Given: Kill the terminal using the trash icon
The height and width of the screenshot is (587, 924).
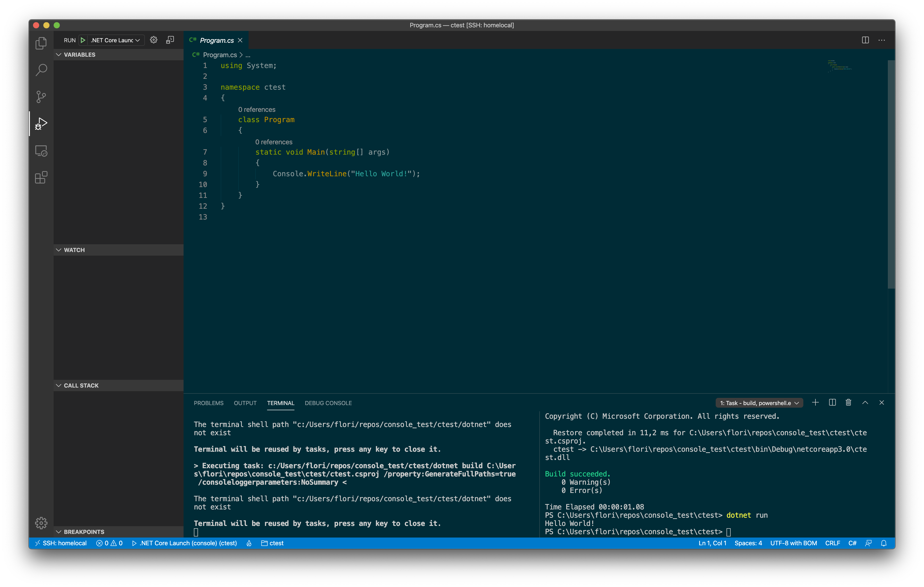Looking at the screenshot, I should [848, 402].
